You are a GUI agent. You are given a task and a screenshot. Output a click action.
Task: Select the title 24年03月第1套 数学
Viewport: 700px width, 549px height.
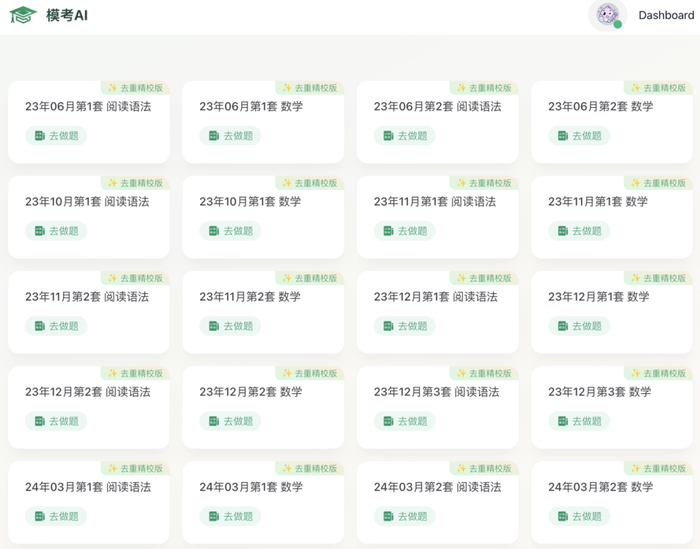(x=251, y=487)
